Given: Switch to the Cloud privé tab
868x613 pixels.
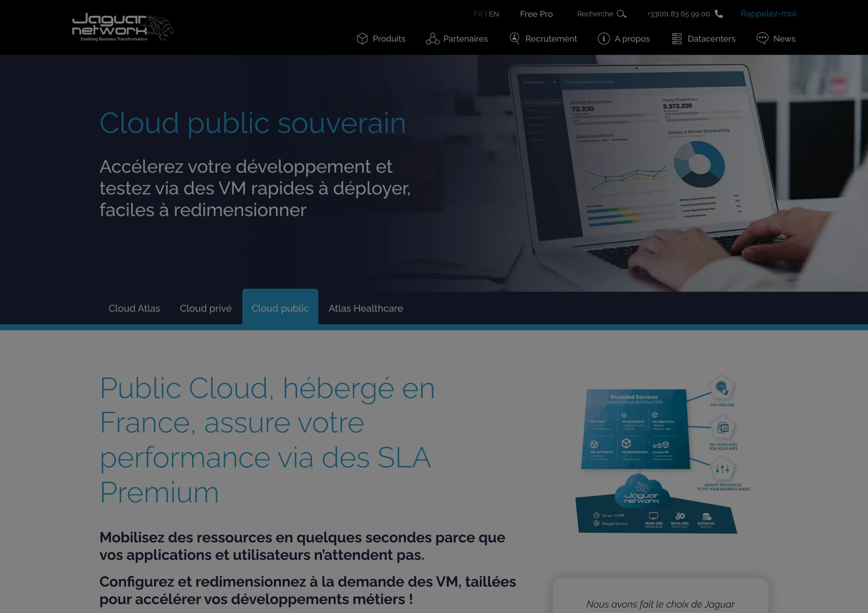Looking at the screenshot, I should click(x=206, y=309).
